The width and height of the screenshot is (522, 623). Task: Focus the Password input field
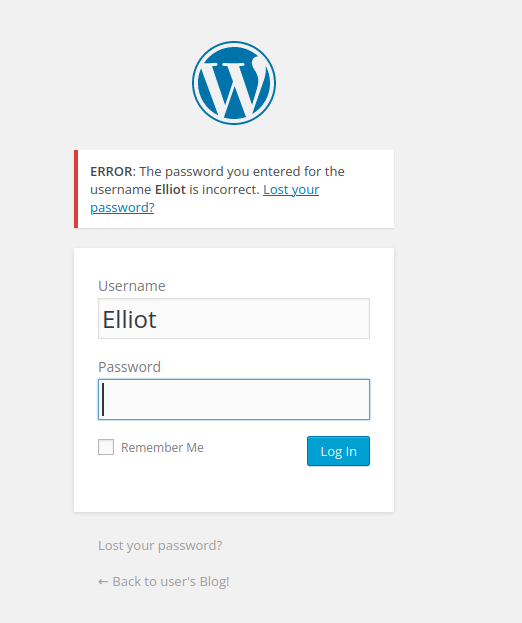pyautogui.click(x=234, y=399)
